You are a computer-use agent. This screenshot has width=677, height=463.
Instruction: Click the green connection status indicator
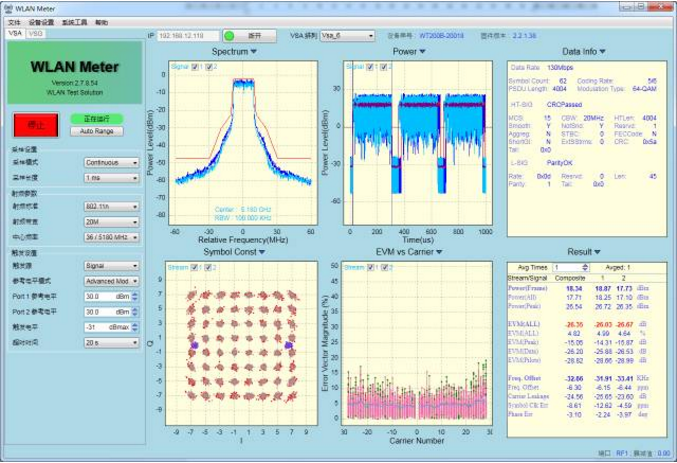[x=229, y=36]
